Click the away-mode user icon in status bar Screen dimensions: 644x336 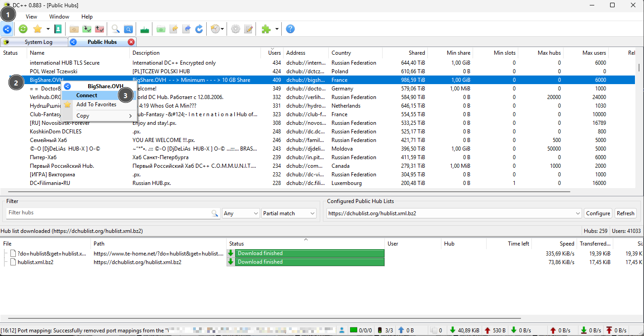[x=342, y=331]
